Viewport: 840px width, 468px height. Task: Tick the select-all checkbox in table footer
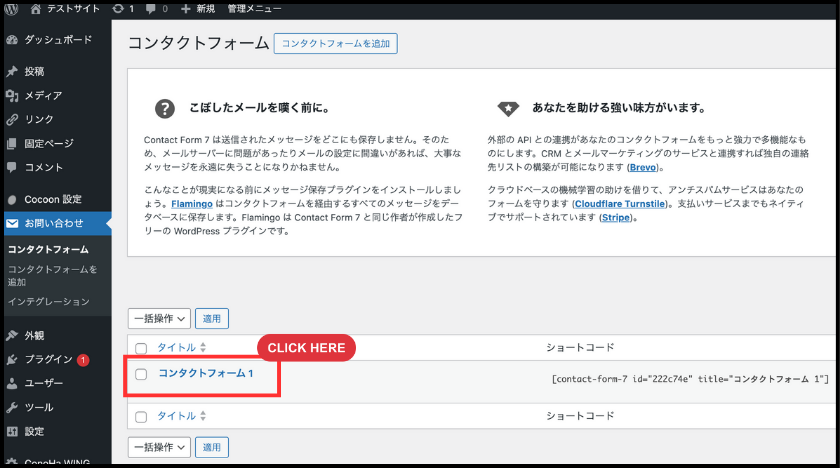pyautogui.click(x=141, y=417)
